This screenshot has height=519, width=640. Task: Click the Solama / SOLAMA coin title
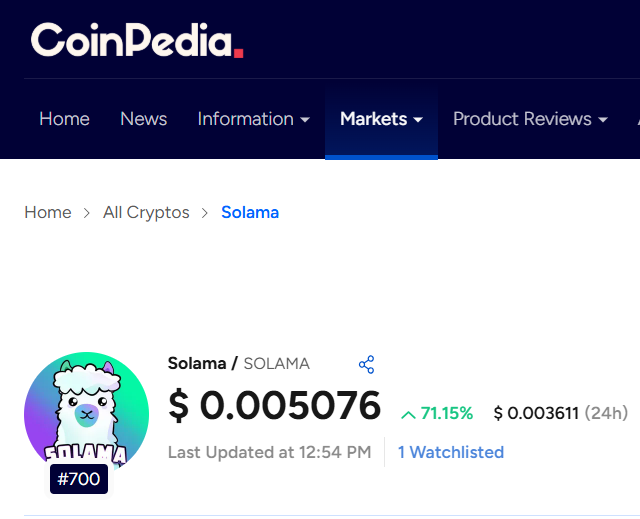click(x=239, y=363)
